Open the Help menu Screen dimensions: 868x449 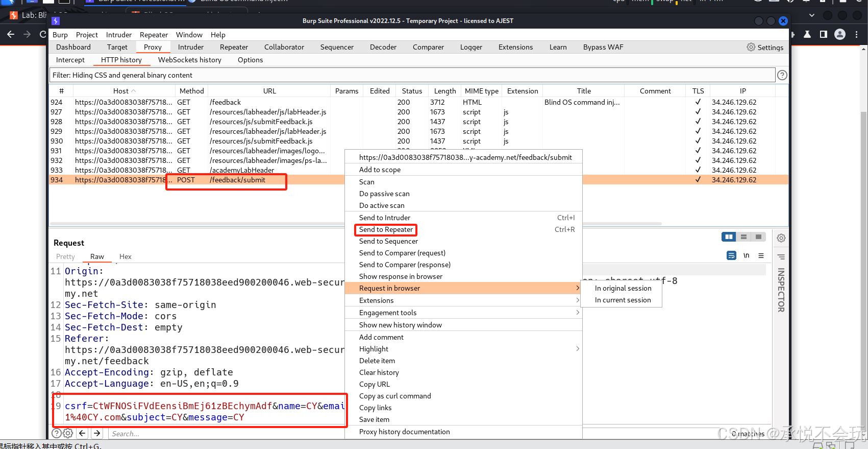point(218,35)
